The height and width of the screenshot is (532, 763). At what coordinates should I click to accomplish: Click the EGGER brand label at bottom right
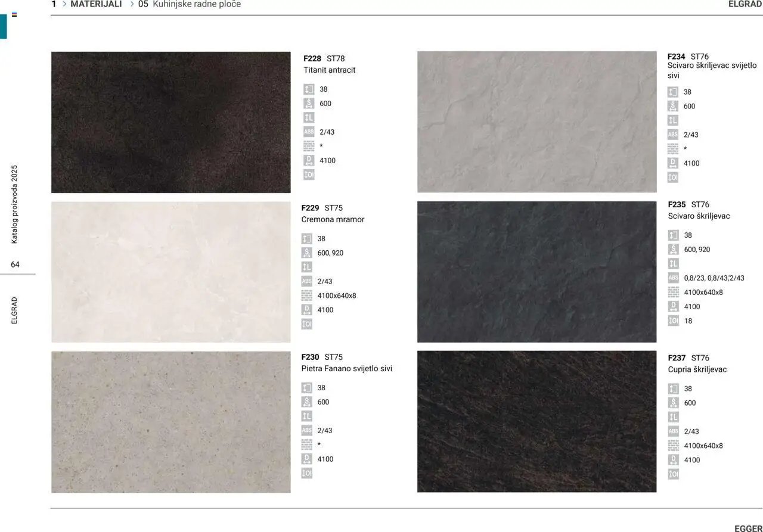pos(748,528)
